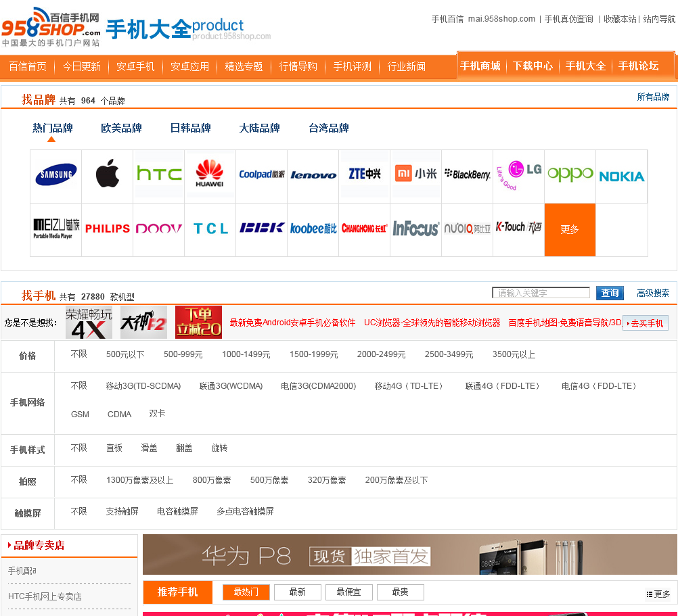Select the Meizu brand logo

[56, 229]
